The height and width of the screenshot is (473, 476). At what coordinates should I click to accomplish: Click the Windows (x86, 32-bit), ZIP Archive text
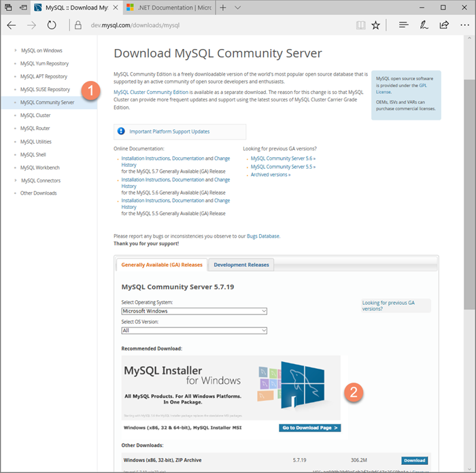163,460
